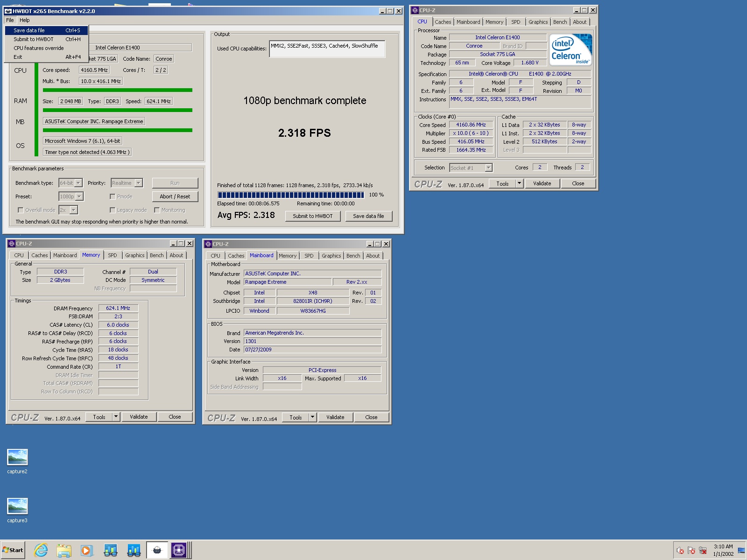Open Internet Explorer from the taskbar
The width and height of the screenshot is (747, 560).
(x=41, y=550)
